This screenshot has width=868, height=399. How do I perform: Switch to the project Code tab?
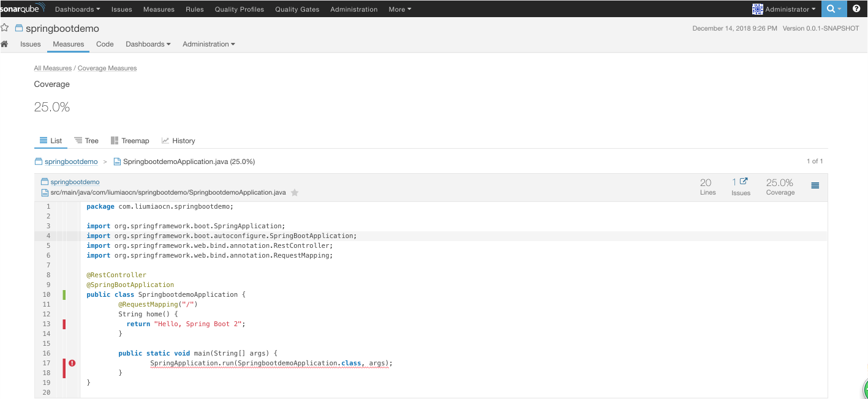click(105, 44)
